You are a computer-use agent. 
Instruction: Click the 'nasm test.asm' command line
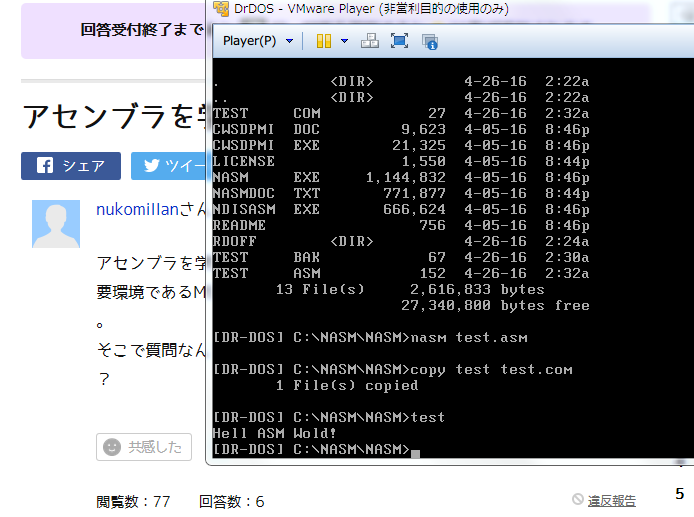point(370,337)
